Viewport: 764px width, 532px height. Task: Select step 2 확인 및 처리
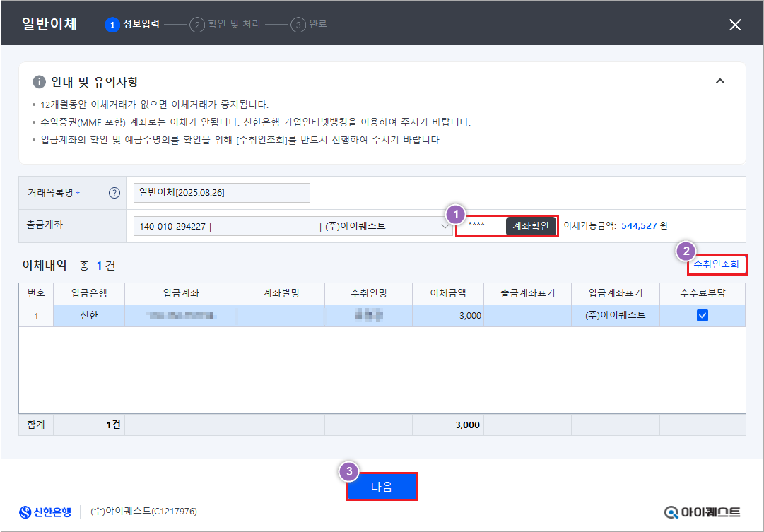[x=226, y=25]
